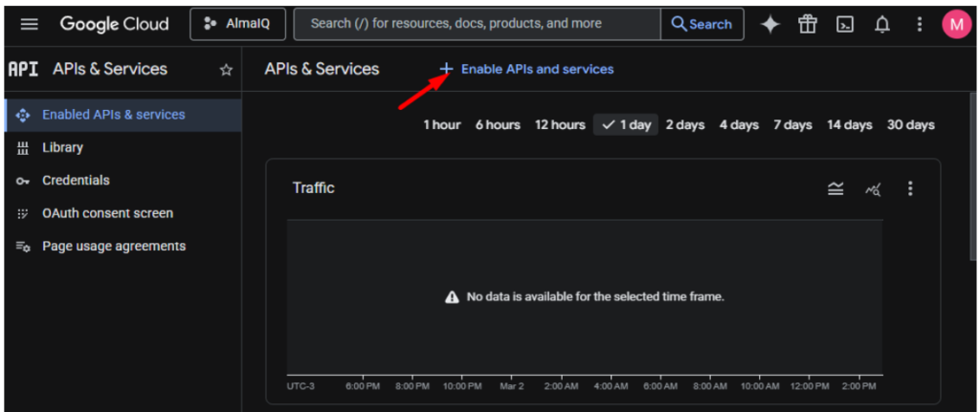Open the top bar three-dot menu
Viewport: 980px width, 412px height.
click(x=919, y=24)
